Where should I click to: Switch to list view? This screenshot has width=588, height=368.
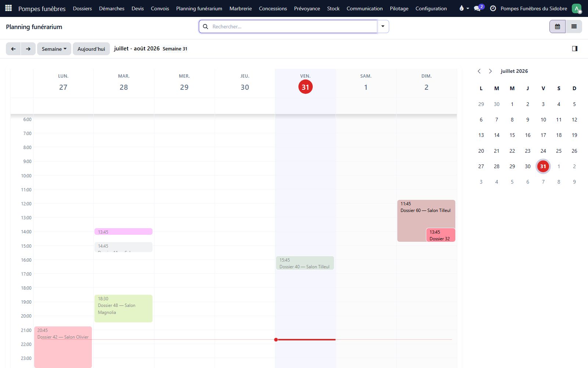(x=574, y=26)
